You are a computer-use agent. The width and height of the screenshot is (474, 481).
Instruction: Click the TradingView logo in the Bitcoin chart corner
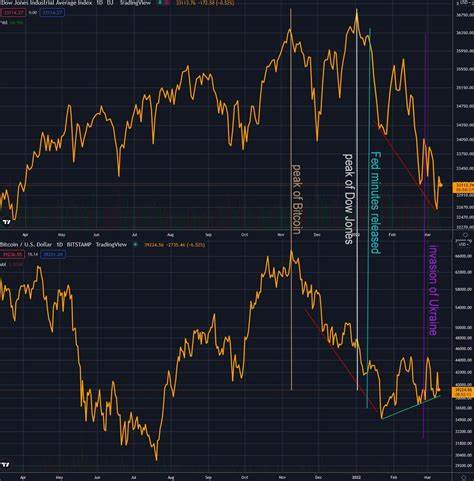pyautogui.click(x=6, y=464)
